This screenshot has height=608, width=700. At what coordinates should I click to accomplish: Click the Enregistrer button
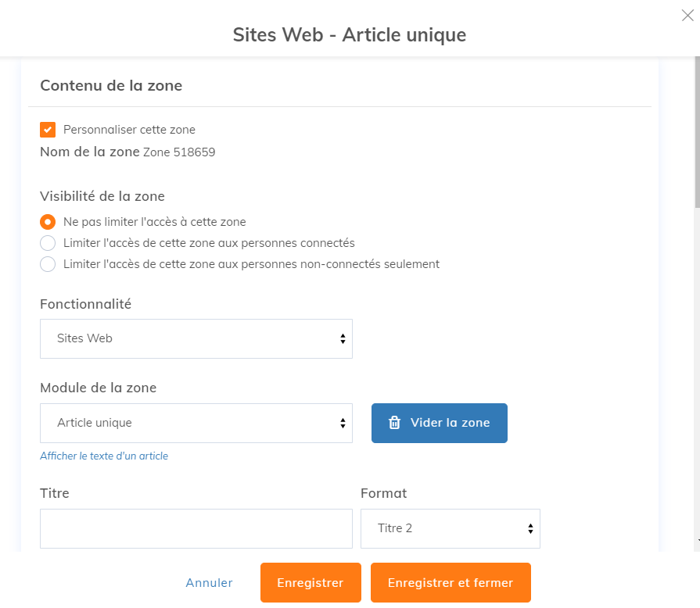point(311,583)
